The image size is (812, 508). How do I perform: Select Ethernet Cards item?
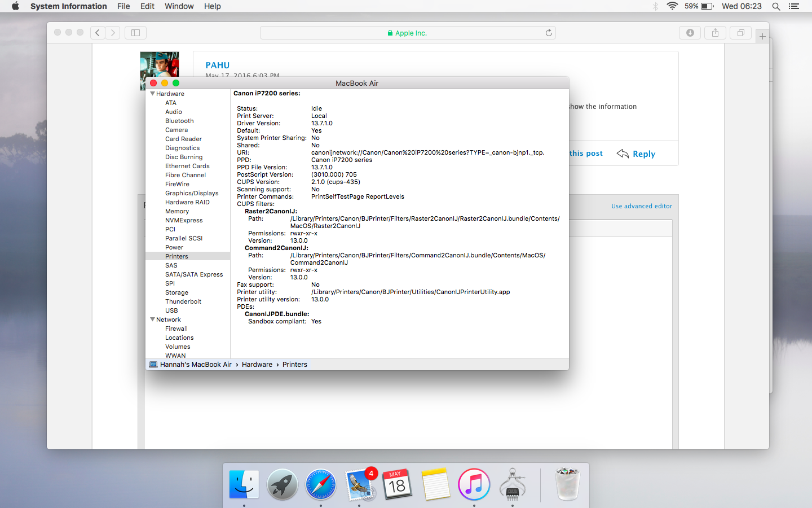pos(187,166)
